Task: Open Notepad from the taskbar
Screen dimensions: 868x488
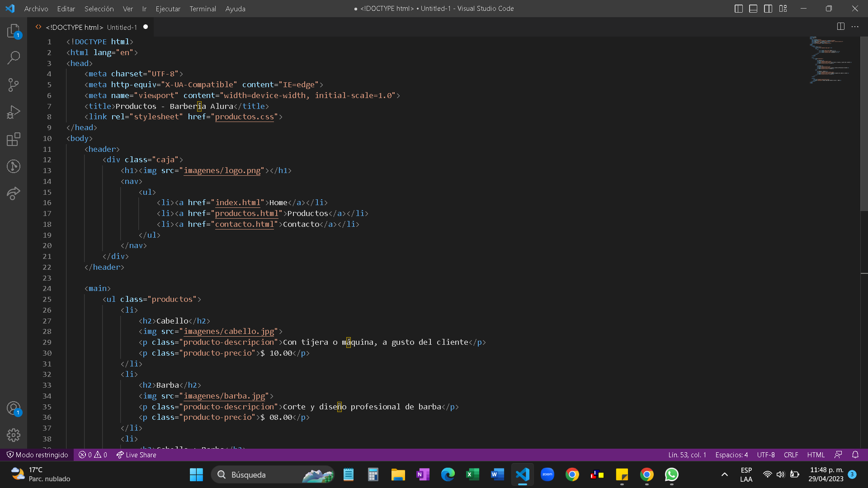Action: pos(348,474)
